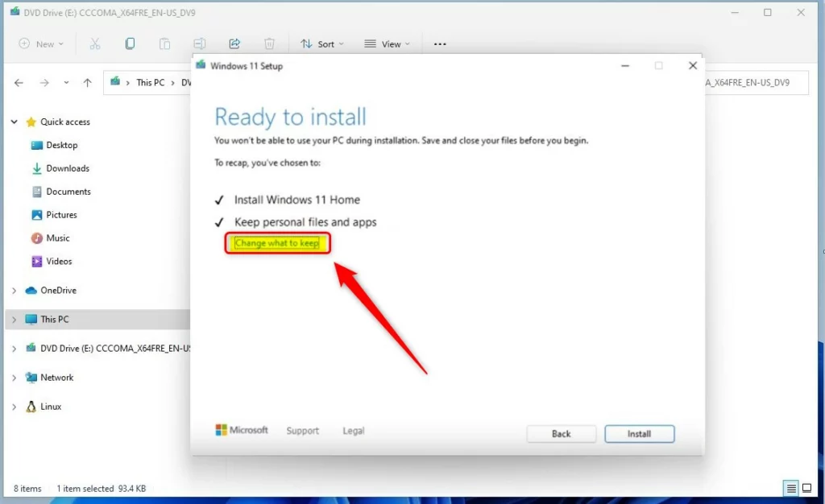Expand the Linux tree node
This screenshot has width=825, height=504.
15,407
